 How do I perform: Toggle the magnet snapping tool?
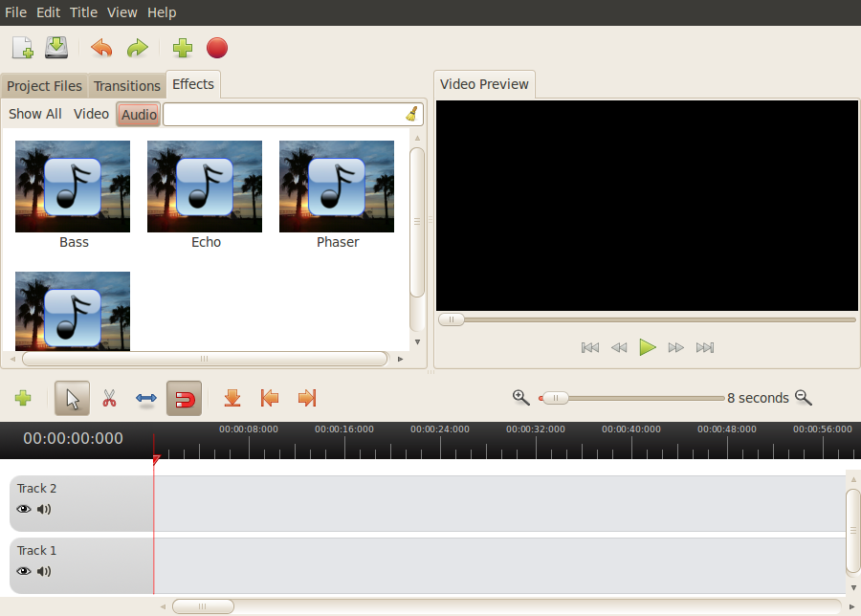[x=184, y=398]
